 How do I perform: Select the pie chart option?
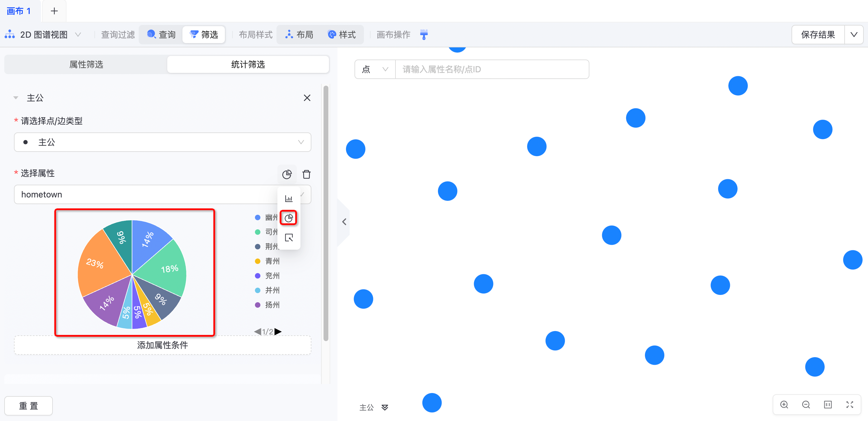[x=288, y=218]
